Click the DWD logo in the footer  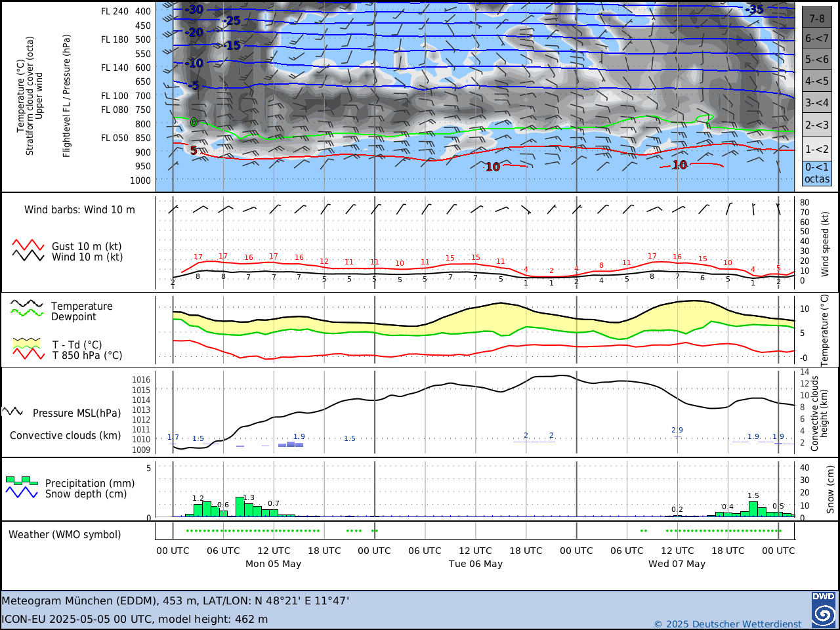point(824,609)
